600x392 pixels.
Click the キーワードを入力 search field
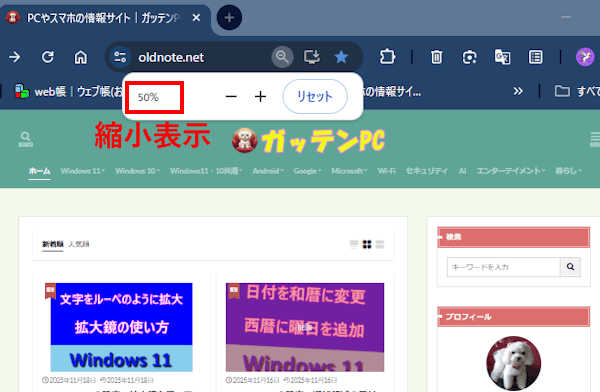[504, 267]
